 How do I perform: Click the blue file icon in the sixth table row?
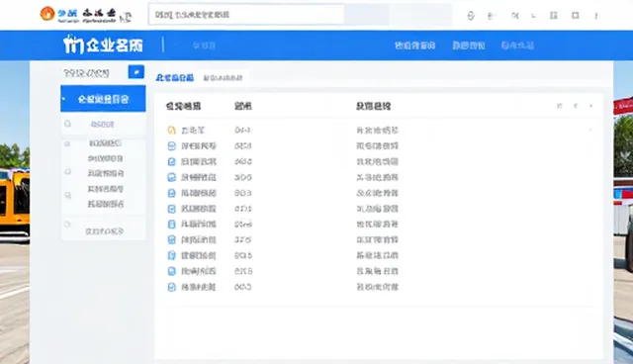pos(171,209)
